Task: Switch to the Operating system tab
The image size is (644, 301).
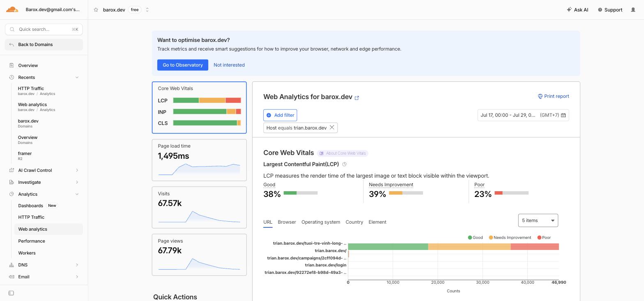Action: [321, 222]
